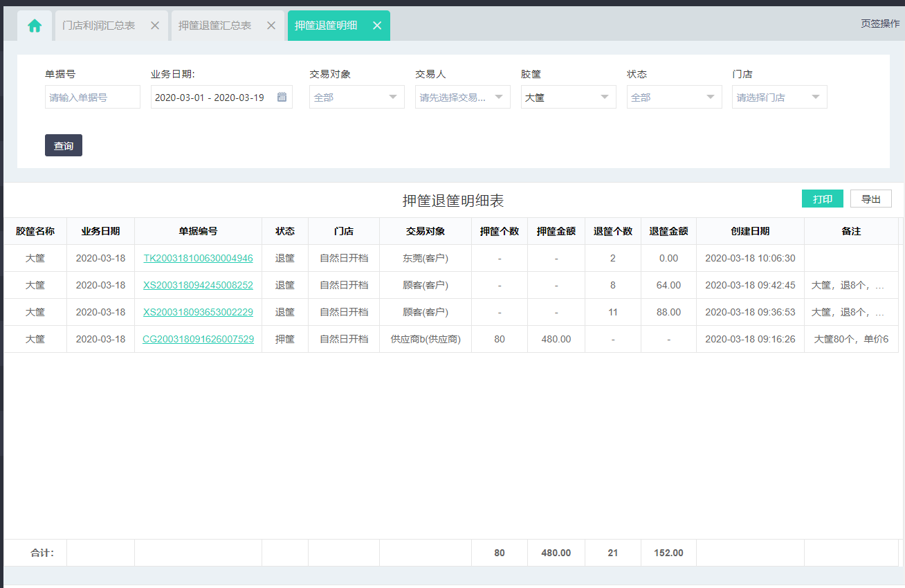Open the 页签操作 menu

(x=880, y=24)
